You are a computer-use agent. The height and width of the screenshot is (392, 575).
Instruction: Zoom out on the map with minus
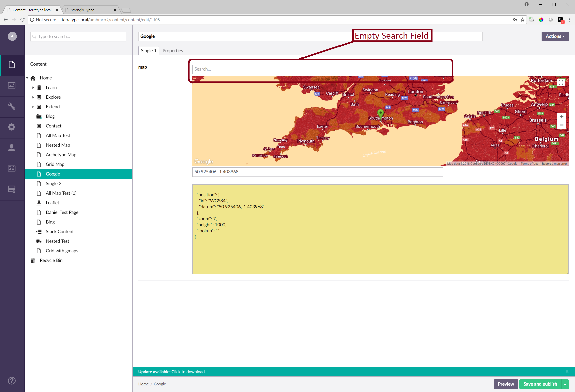click(562, 125)
